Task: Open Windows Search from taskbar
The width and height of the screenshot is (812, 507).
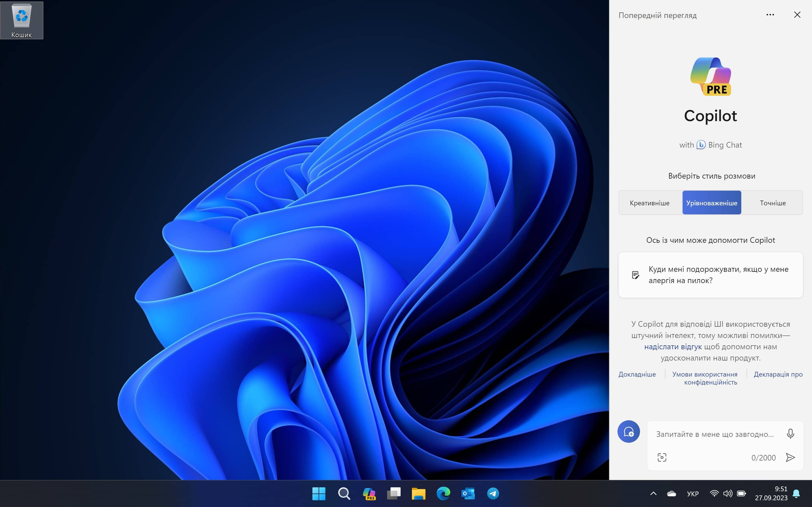Action: coord(344,493)
